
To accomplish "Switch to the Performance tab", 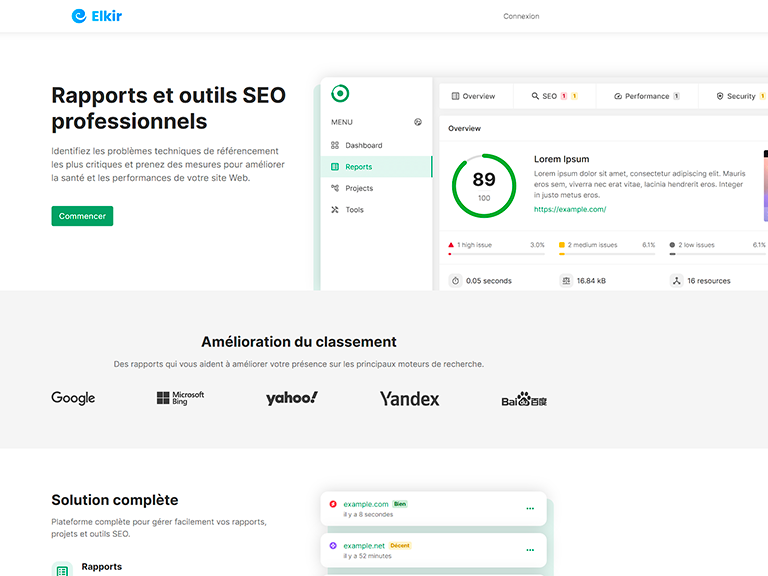I will [x=646, y=96].
